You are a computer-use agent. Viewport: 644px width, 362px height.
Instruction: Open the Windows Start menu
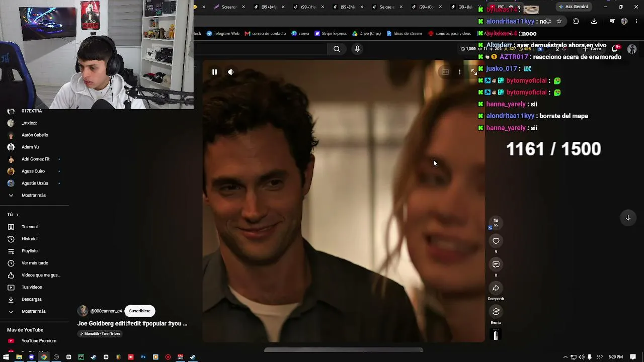pos(7,357)
